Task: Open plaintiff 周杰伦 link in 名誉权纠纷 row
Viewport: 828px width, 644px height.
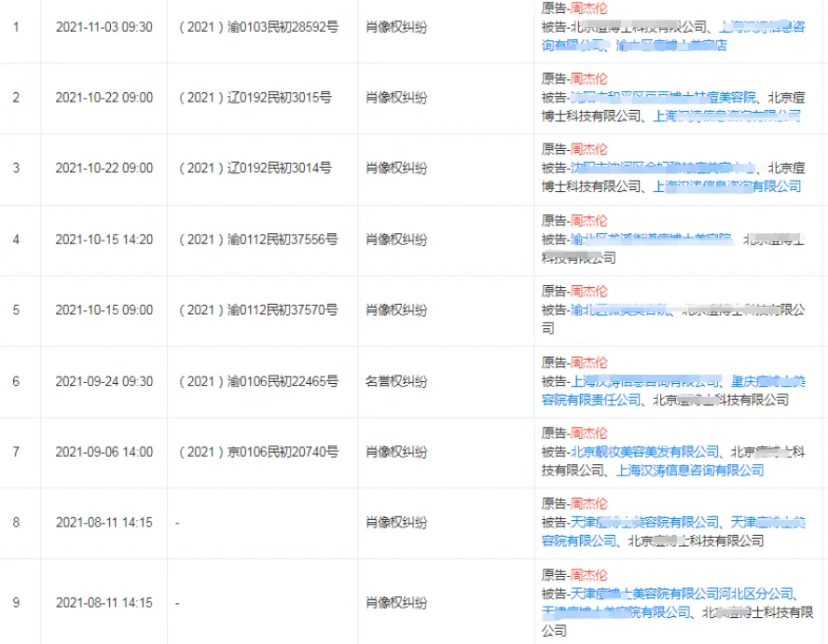Action: point(588,363)
